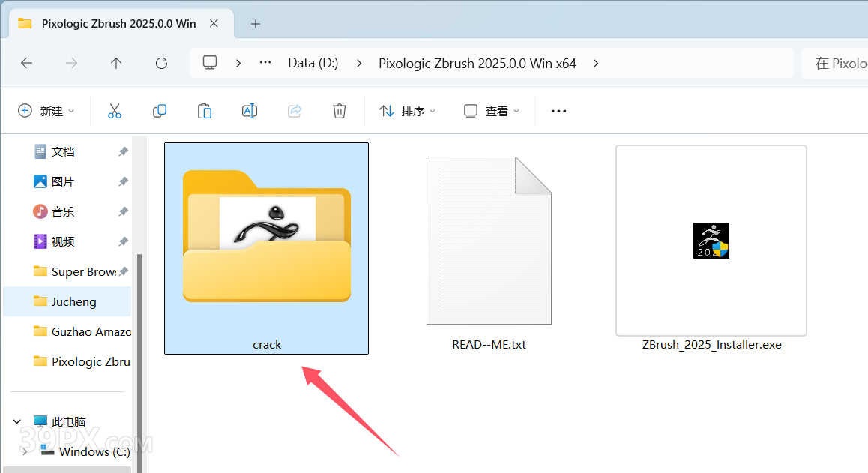
Task: Click the Copy icon in toolbar
Action: (160, 112)
